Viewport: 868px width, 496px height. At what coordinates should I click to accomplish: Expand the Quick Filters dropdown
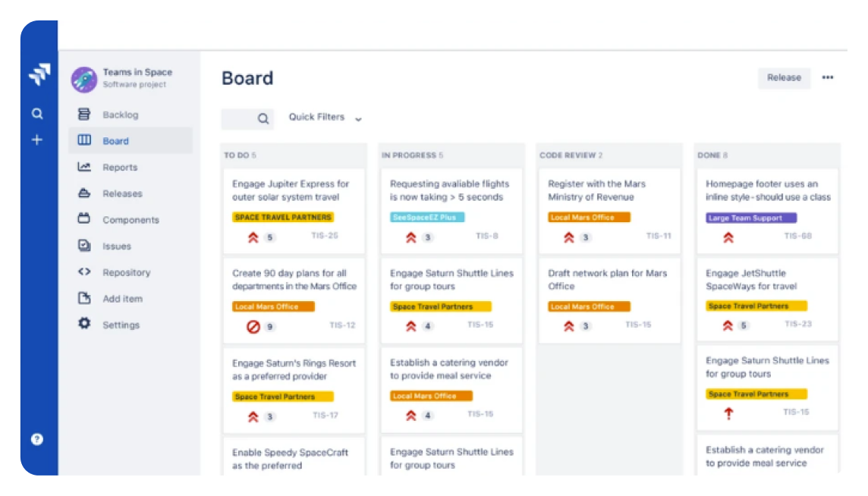click(x=325, y=118)
